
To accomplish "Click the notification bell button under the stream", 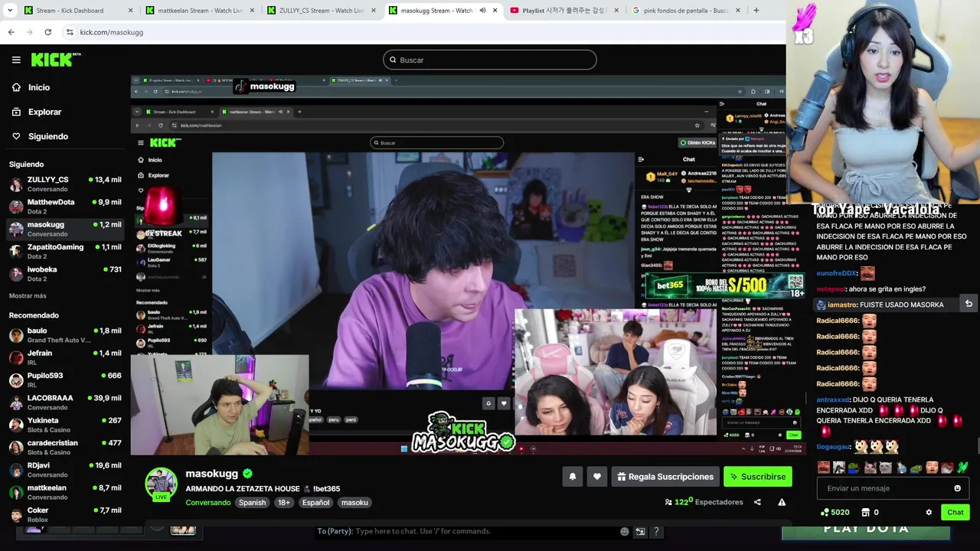I will (572, 477).
